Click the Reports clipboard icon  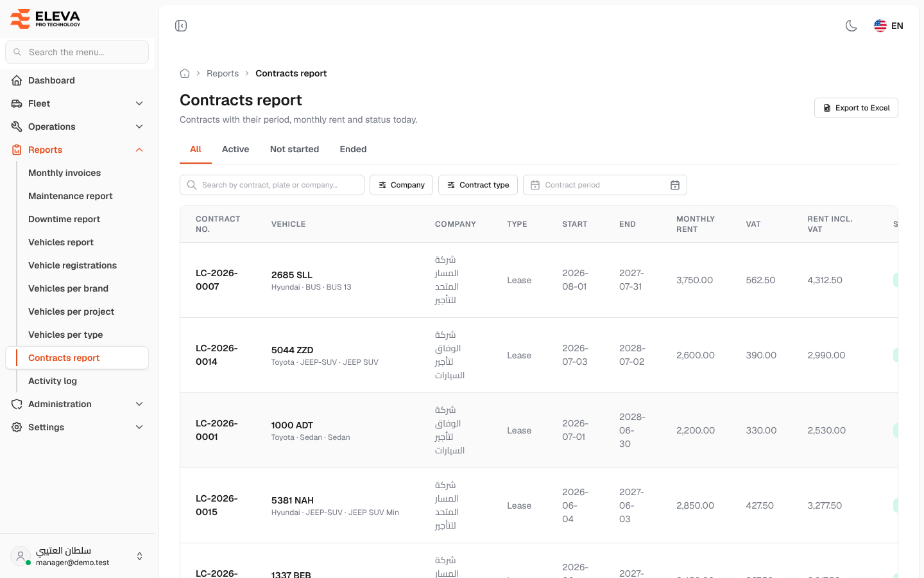click(17, 150)
